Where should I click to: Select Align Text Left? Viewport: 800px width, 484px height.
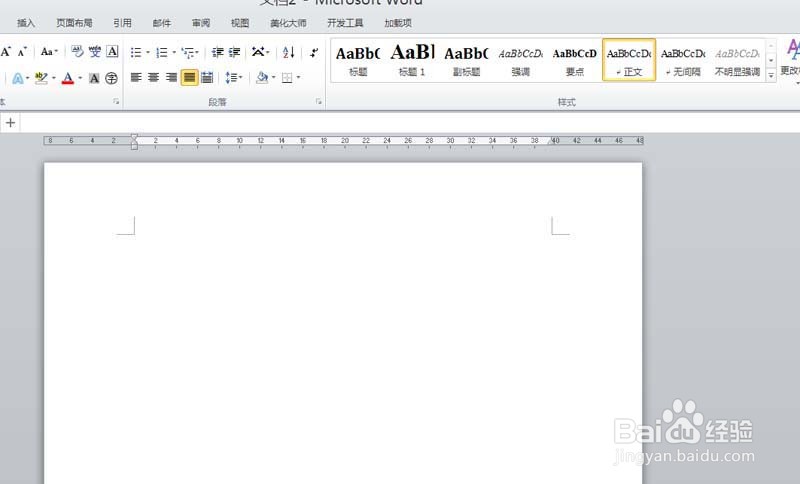coord(136,78)
